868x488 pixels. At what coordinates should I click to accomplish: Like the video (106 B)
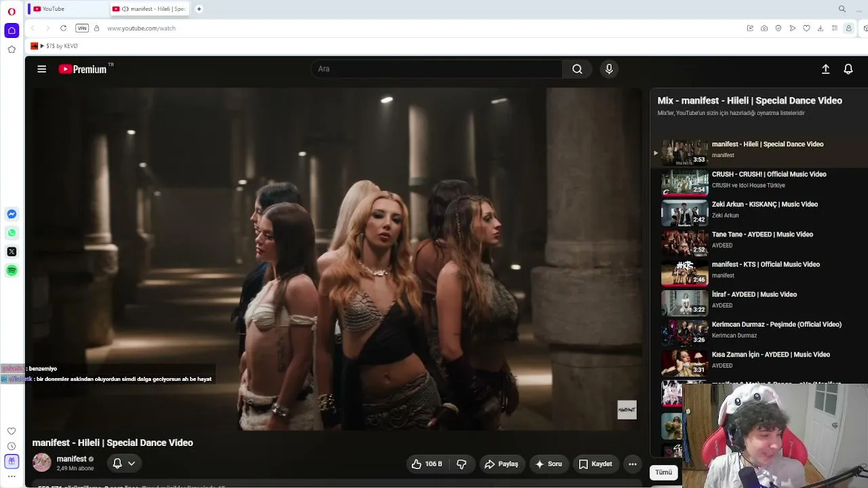427,464
